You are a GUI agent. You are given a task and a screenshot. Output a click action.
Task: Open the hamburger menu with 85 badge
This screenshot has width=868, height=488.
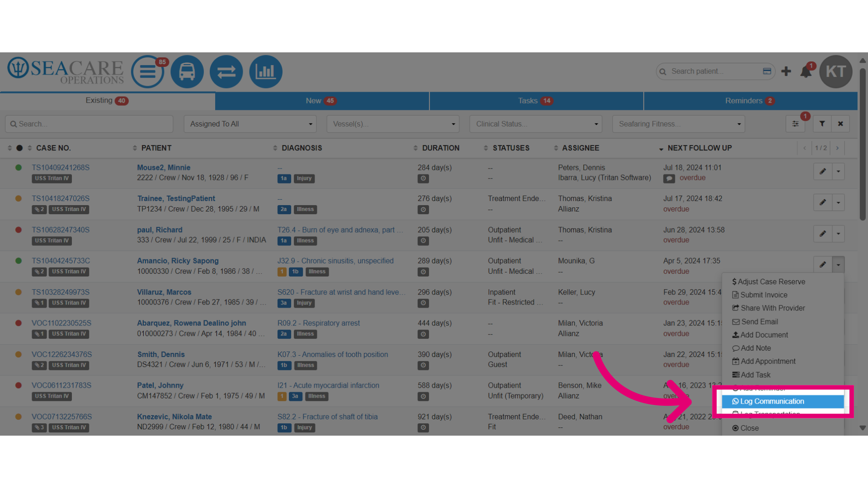click(147, 71)
